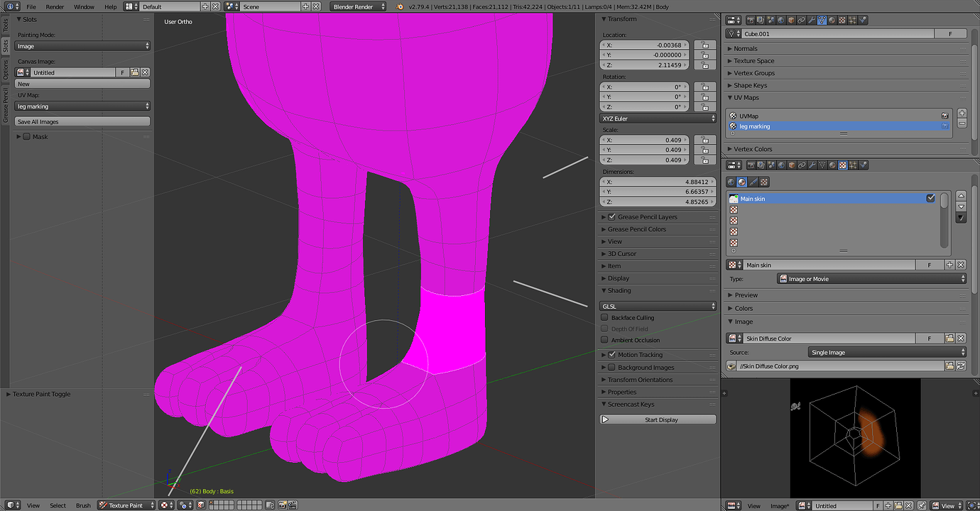Click the New canvas image button
980x511 pixels.
(82, 84)
